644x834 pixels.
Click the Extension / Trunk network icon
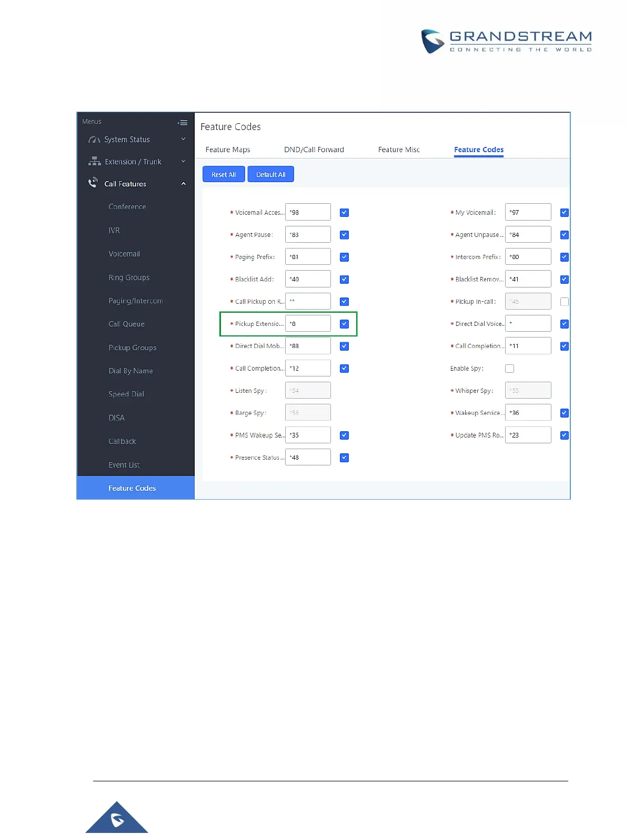(x=94, y=161)
